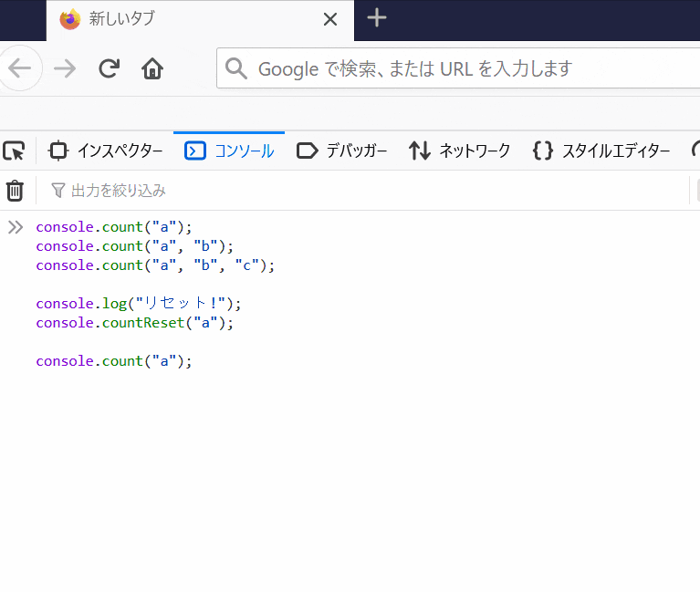Click the line console.count("a", "b", "c");

pyautogui.click(x=155, y=265)
